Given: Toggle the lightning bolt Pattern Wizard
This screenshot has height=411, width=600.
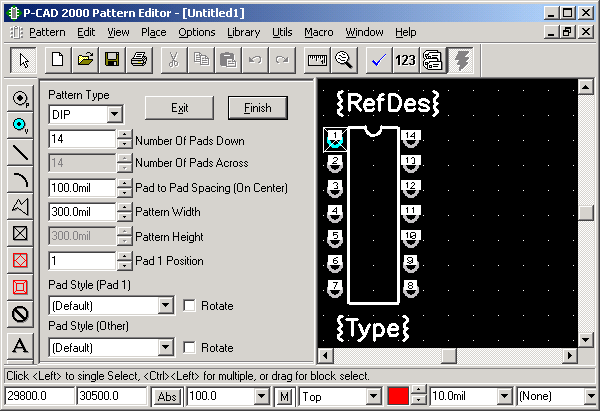Looking at the screenshot, I should point(460,60).
